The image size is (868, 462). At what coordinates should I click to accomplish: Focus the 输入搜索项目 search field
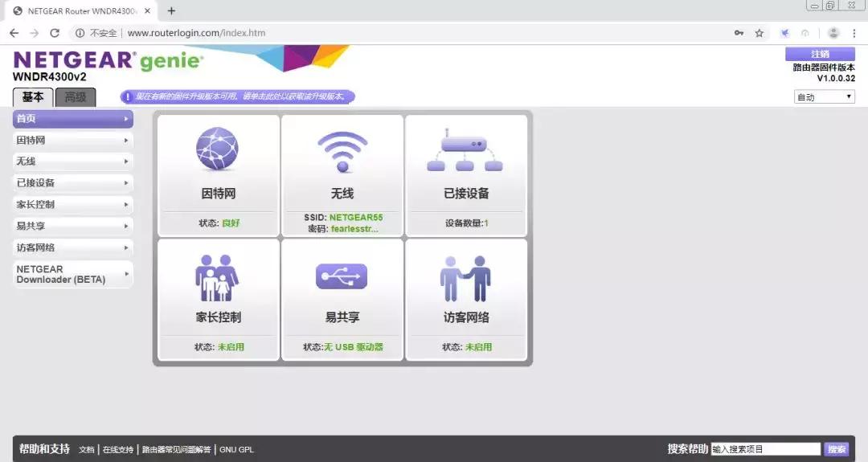point(766,448)
